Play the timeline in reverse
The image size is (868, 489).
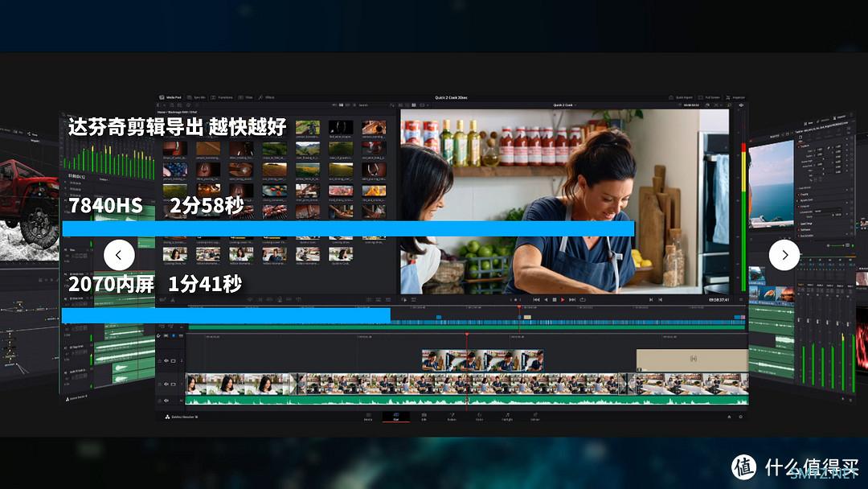click(x=546, y=300)
